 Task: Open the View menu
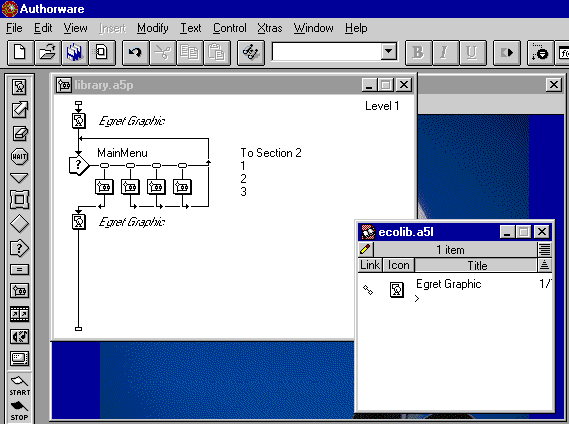(x=75, y=28)
